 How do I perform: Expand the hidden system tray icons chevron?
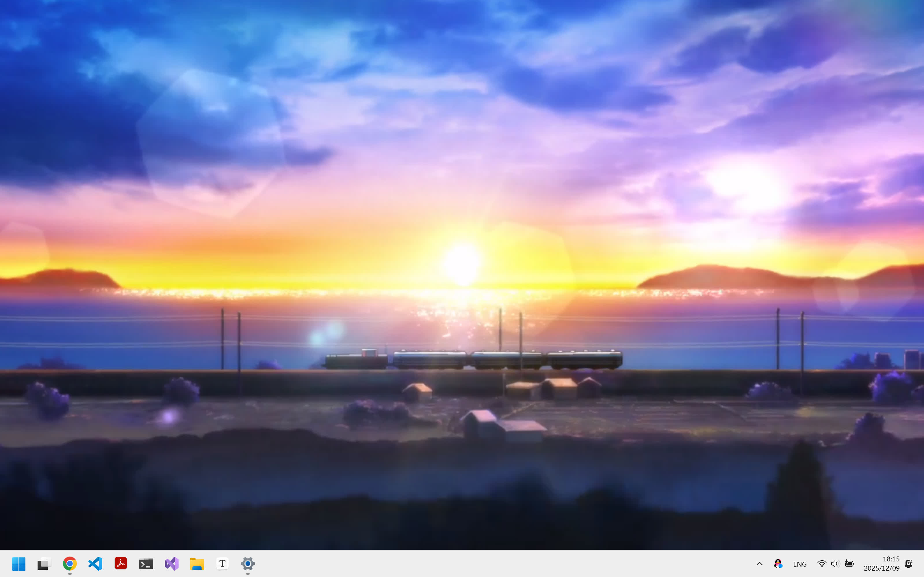pos(759,564)
